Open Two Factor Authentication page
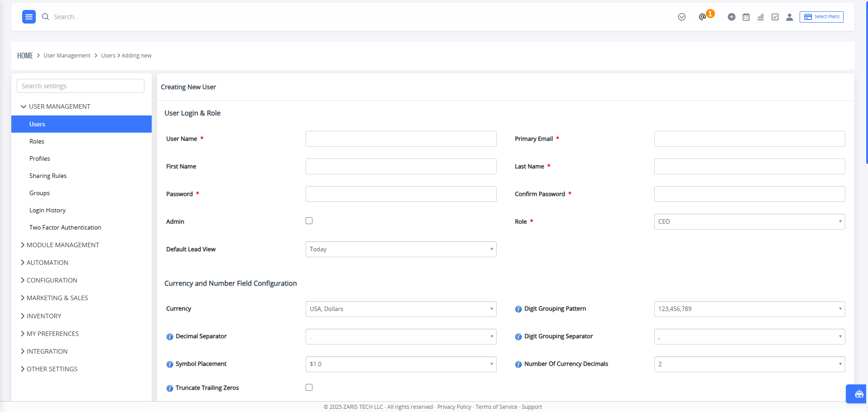 click(x=65, y=227)
